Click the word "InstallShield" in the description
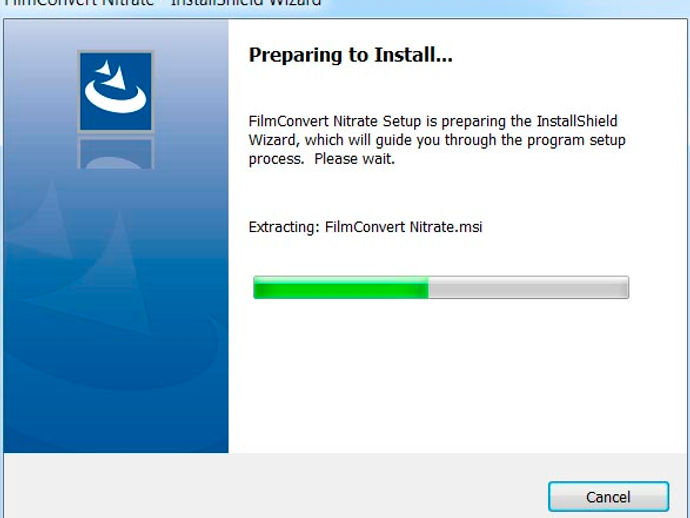The height and width of the screenshot is (518, 690). [x=577, y=121]
